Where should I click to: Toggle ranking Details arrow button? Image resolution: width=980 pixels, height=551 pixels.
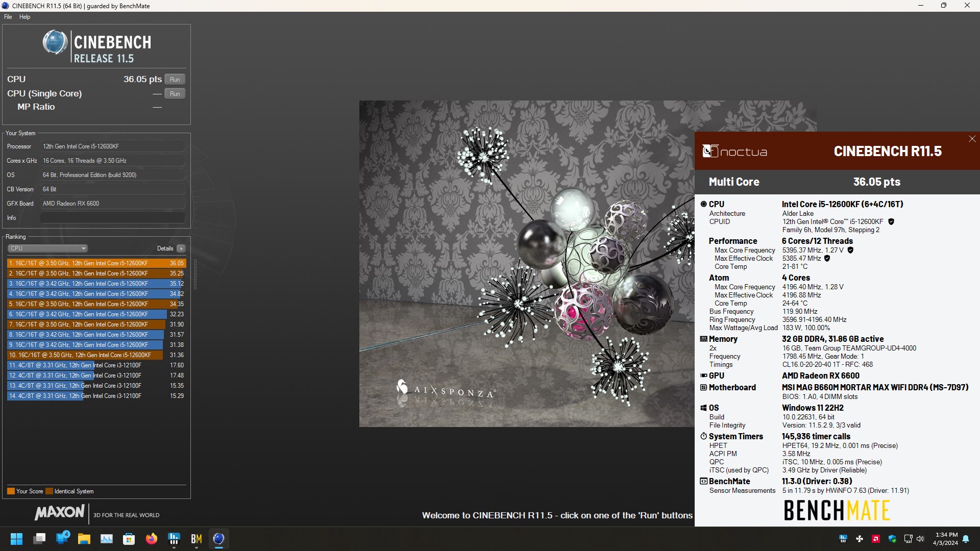(x=181, y=248)
